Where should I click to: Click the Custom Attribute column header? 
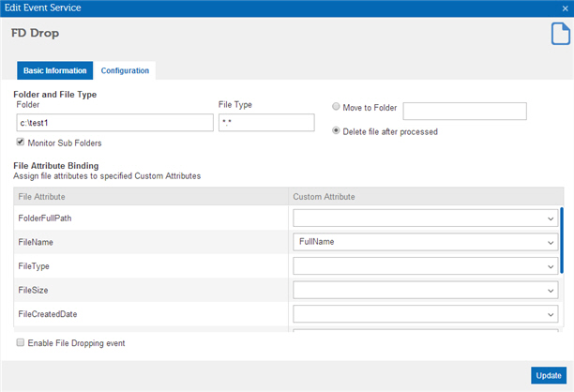click(426, 197)
